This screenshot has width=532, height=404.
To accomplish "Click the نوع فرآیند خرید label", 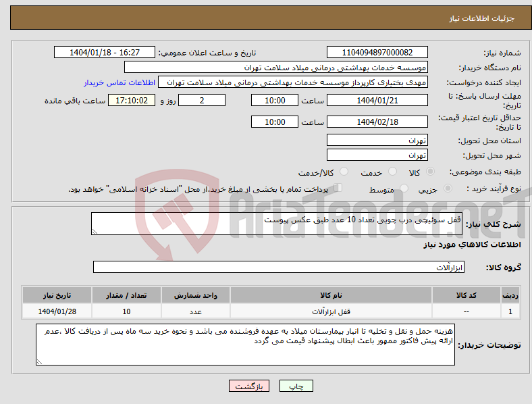I will pyautogui.click(x=494, y=188).
